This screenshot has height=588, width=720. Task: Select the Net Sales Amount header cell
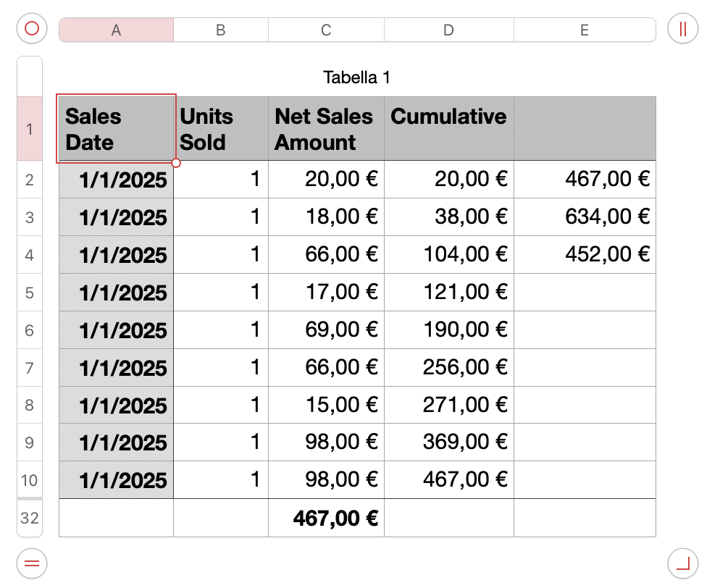click(326, 129)
